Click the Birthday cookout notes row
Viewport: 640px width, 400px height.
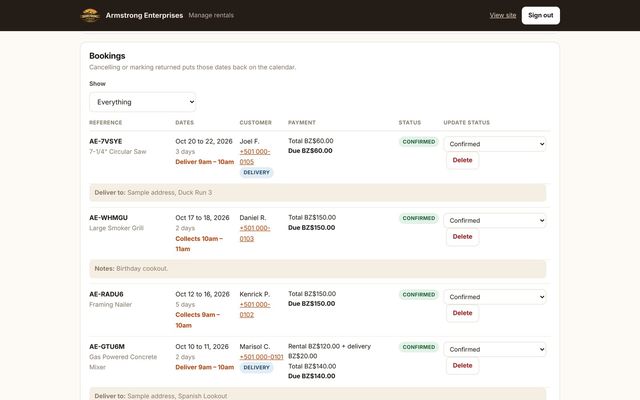(x=318, y=269)
